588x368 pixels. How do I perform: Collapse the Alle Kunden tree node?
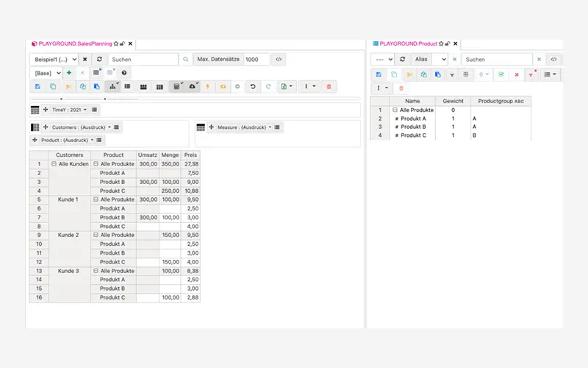coord(54,164)
